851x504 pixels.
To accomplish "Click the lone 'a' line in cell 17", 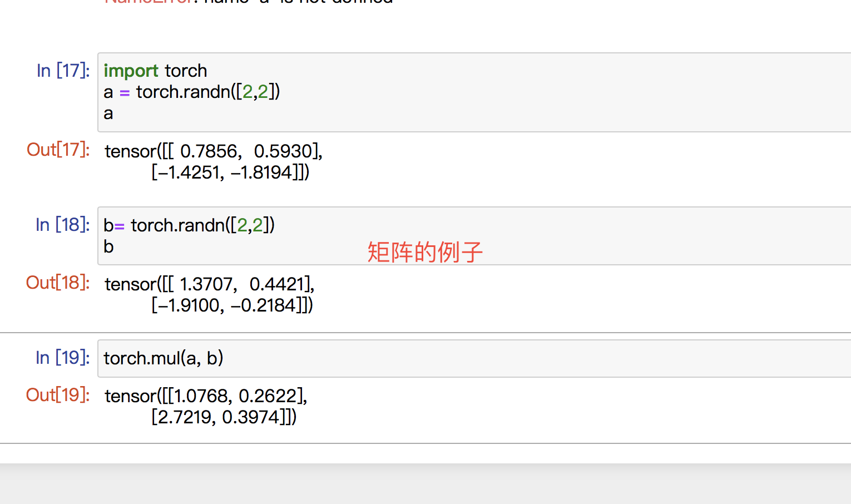I will tap(108, 113).
